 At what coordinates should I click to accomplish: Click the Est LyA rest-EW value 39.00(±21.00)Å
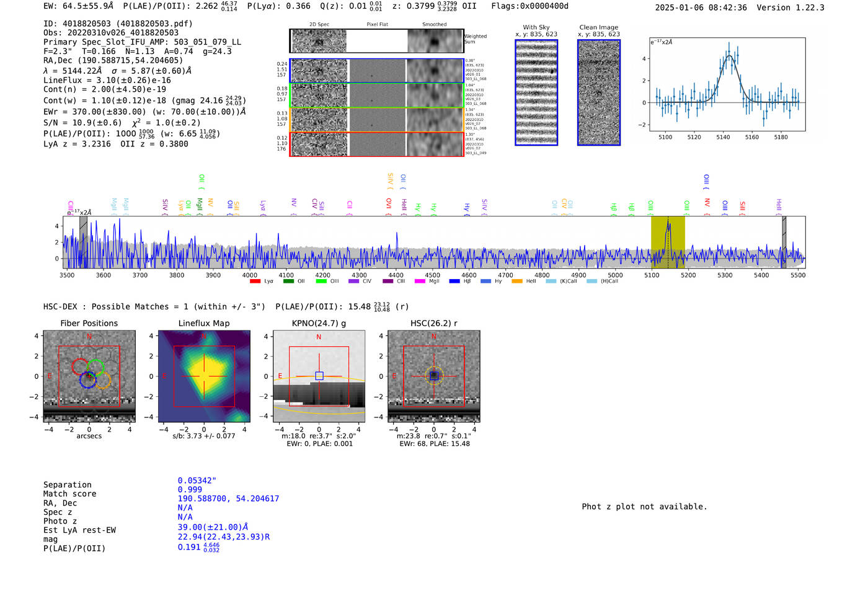213,527
